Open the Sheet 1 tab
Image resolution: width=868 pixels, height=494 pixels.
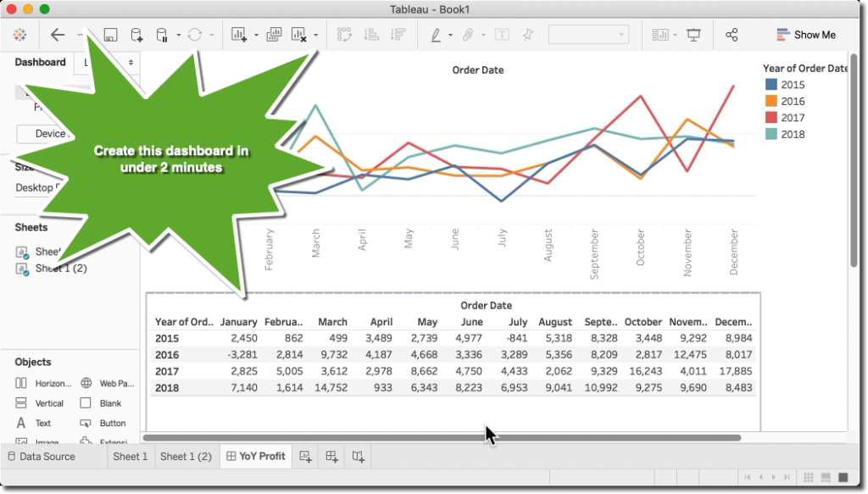pos(131,457)
